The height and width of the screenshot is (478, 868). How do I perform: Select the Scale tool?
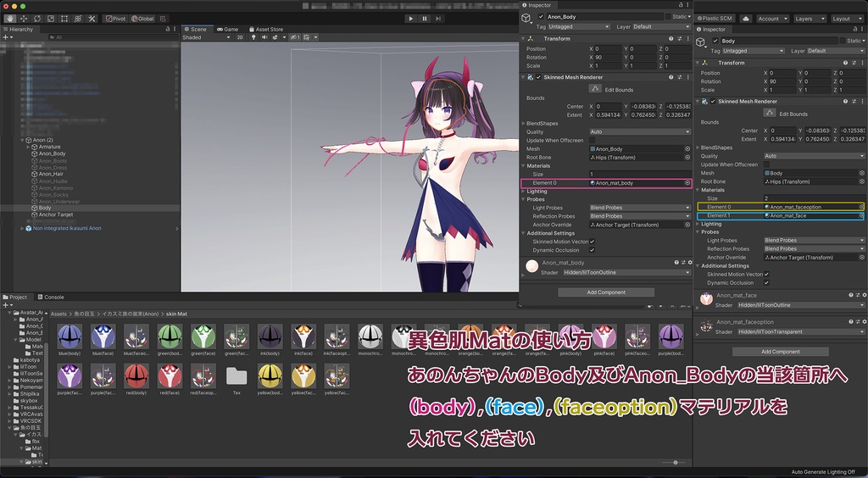[x=51, y=19]
